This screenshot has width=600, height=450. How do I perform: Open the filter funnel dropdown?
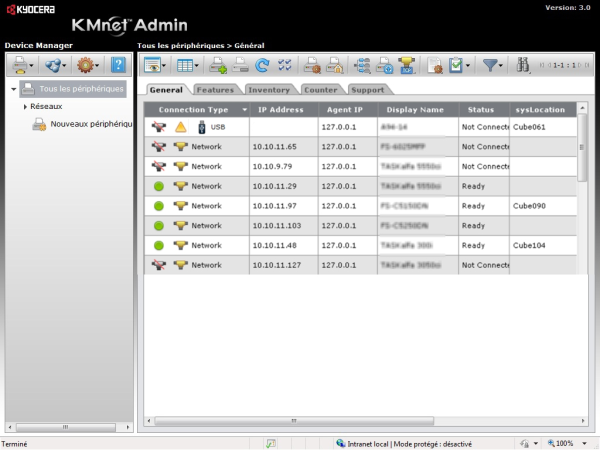[492, 65]
